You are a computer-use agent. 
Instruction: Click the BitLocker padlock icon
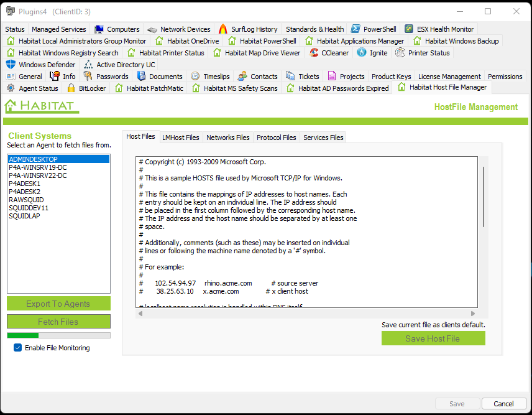[x=71, y=88]
